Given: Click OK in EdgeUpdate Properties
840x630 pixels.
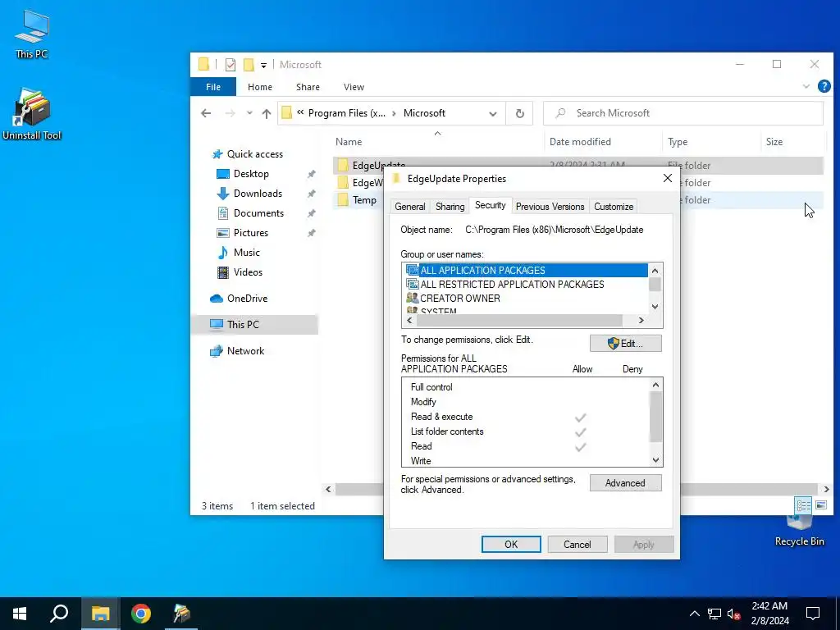Looking at the screenshot, I should 511,545.
